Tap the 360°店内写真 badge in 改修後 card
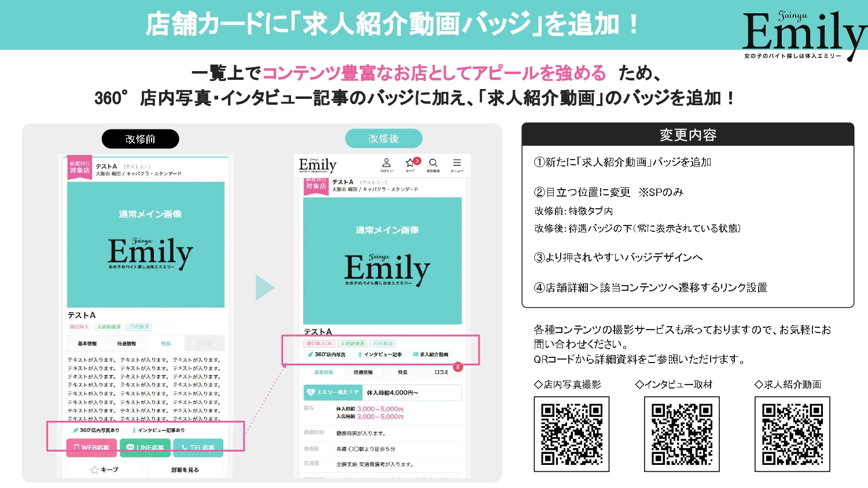Viewport: 868px width, 488px height. point(326,354)
